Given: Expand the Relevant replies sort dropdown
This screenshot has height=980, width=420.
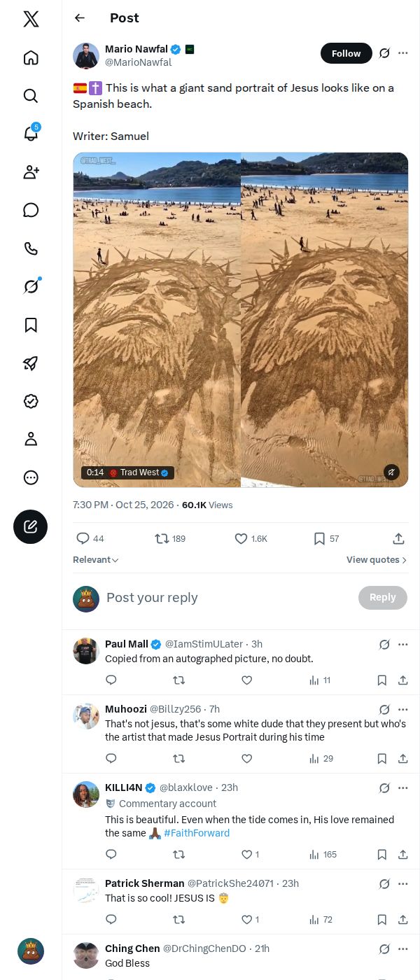Looking at the screenshot, I should (96, 560).
